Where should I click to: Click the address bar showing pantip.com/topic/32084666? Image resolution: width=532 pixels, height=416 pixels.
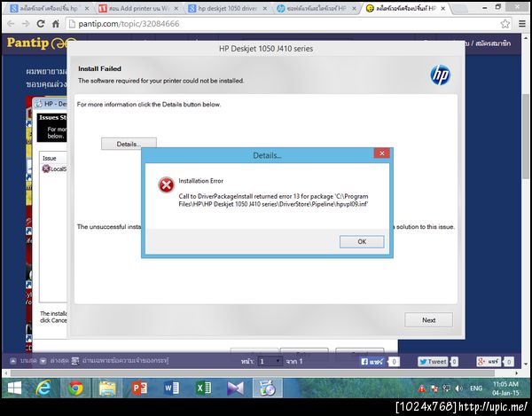tap(284, 23)
